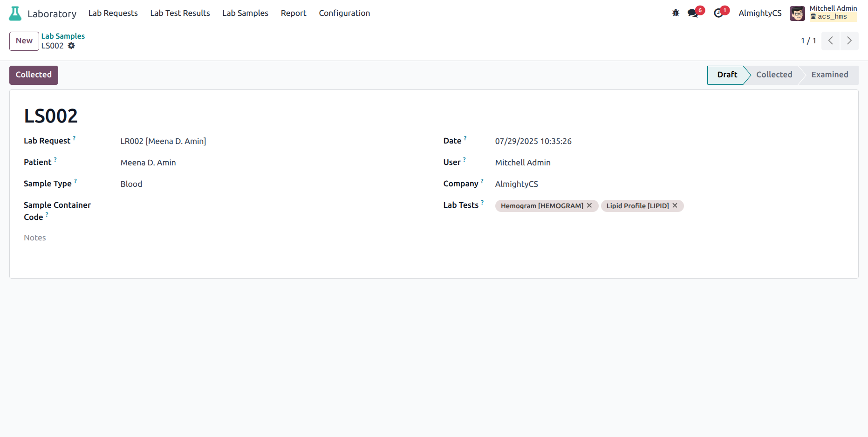
Task: Go to the next record arrow
Action: [x=849, y=41]
